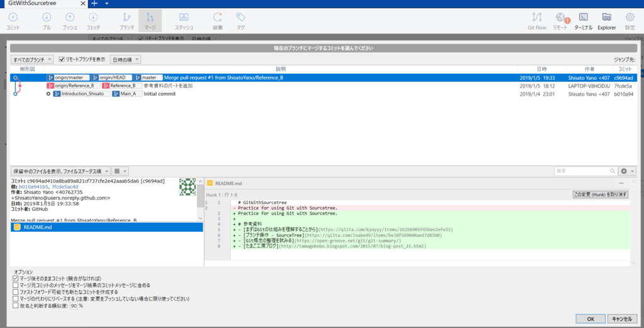Screen dimensions: 644x328
Task: Click commit details scrollbar up arrow
Action: 201,181
